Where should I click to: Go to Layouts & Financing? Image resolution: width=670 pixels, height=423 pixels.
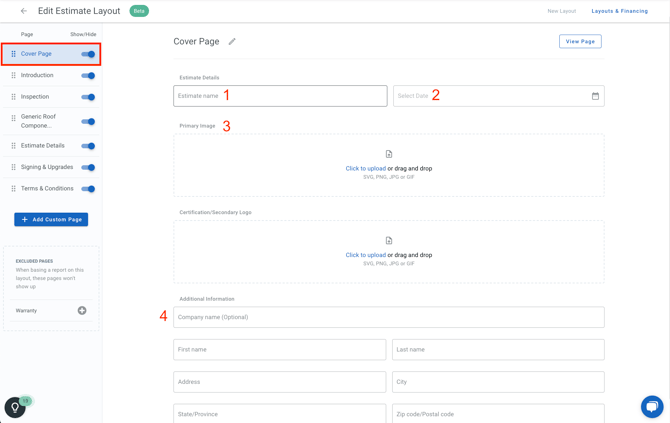coord(619,11)
